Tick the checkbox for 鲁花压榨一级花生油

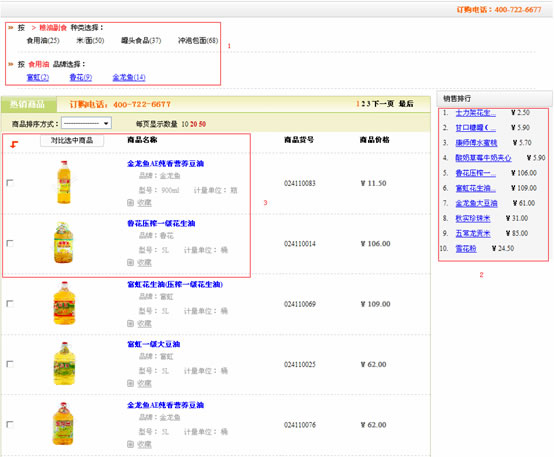[10, 244]
